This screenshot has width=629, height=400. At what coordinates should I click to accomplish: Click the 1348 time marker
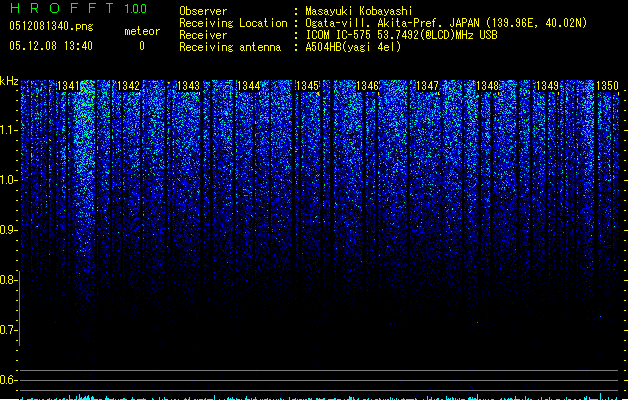point(487,86)
